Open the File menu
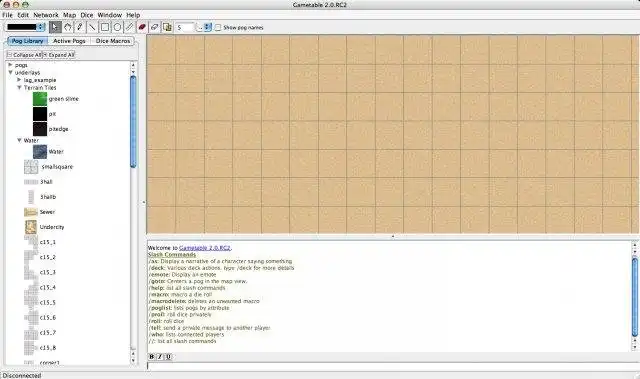This screenshot has width=640, height=379. (x=7, y=15)
